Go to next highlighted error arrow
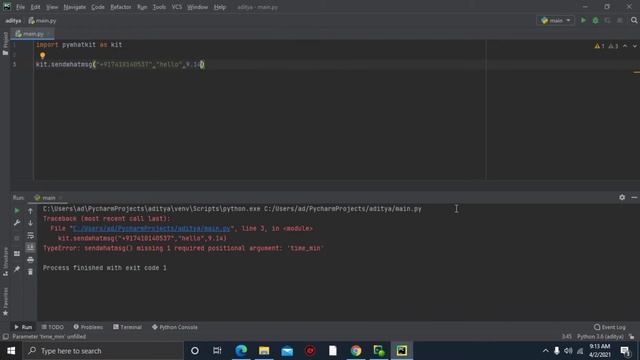 click(635, 46)
